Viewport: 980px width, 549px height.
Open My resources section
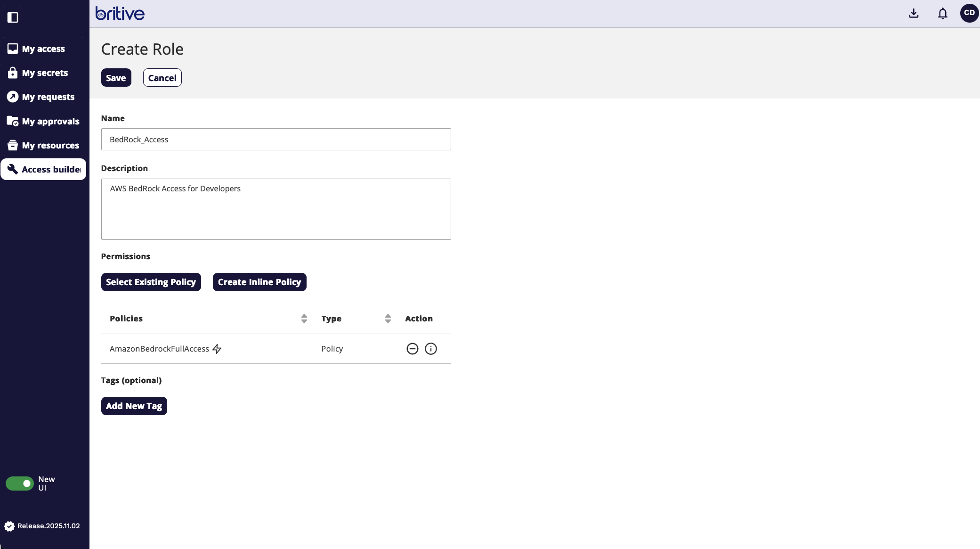[50, 146]
